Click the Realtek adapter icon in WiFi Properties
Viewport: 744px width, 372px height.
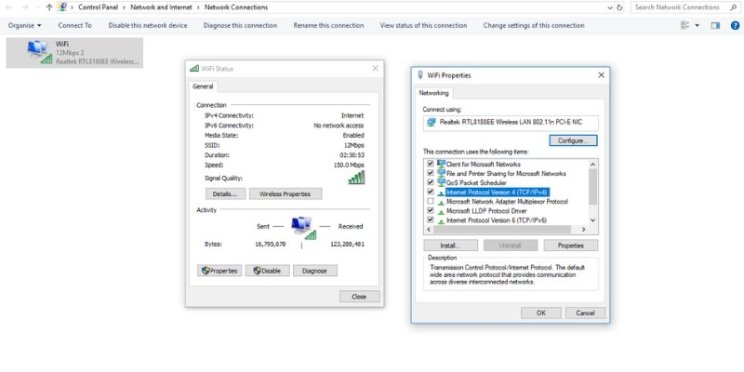pos(431,122)
